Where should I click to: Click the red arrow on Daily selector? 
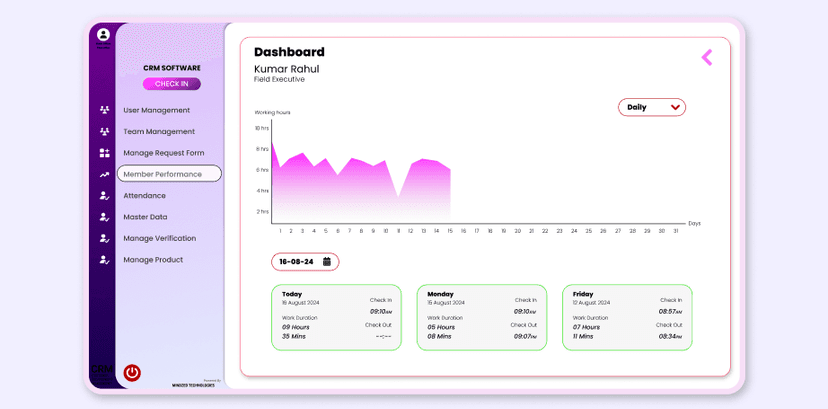tap(675, 107)
